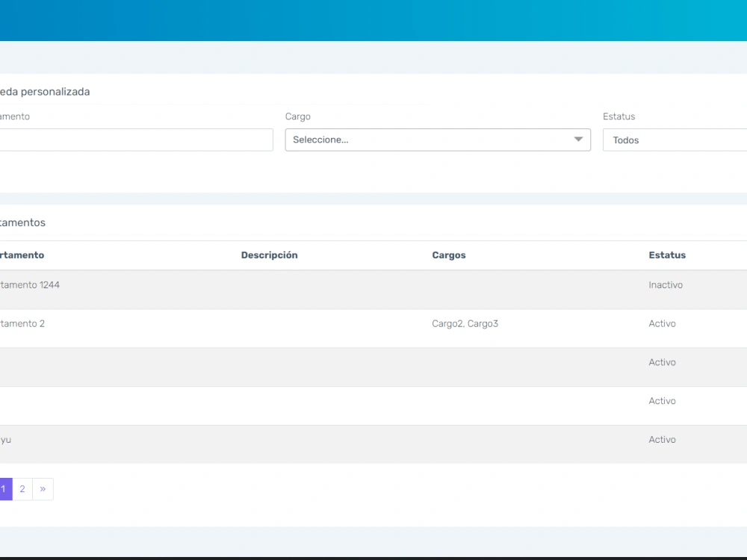This screenshot has width=747, height=560.
Task: Click the next page » button
Action: (43, 489)
